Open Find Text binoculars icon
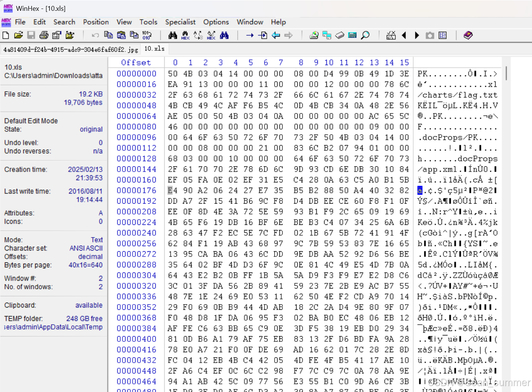This screenshot has height=392, width=532. 172,35
